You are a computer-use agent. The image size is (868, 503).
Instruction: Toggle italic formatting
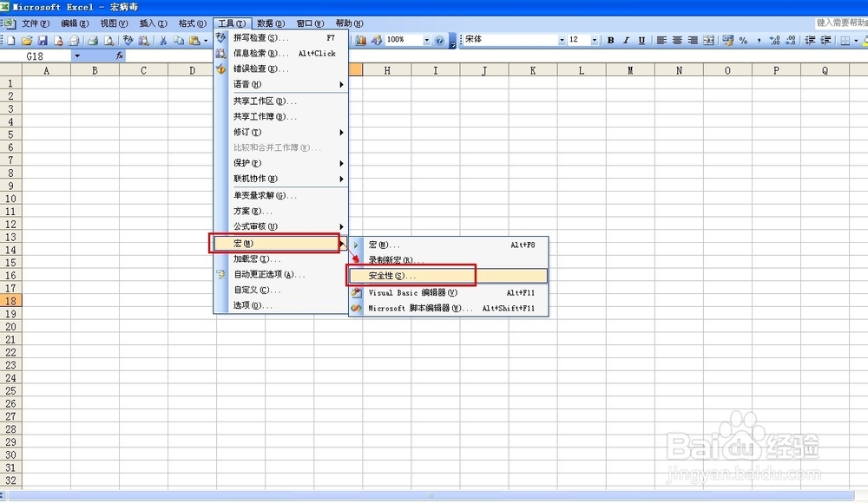[626, 41]
